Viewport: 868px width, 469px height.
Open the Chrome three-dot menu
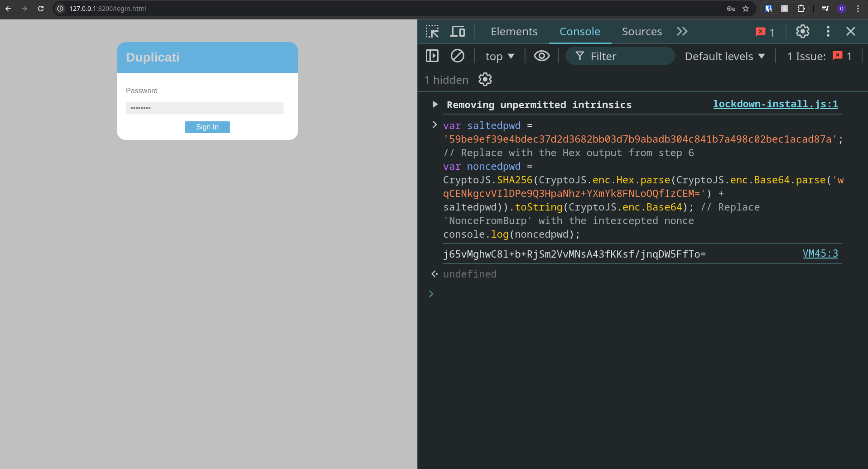[858, 9]
